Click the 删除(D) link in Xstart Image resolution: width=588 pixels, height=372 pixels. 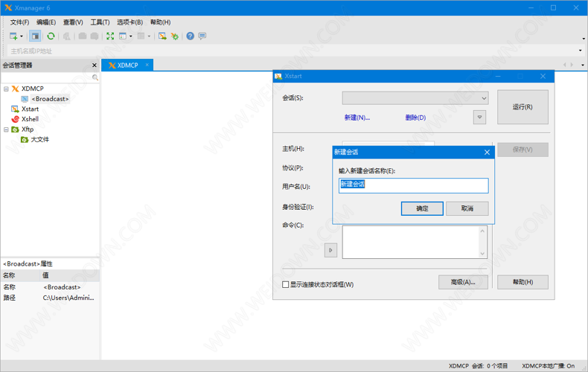[415, 118]
